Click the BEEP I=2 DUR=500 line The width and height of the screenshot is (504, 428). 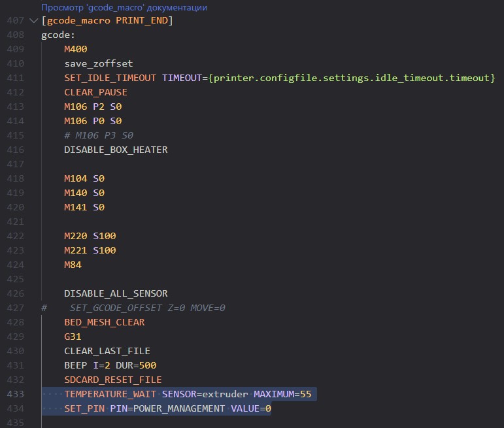coord(110,366)
